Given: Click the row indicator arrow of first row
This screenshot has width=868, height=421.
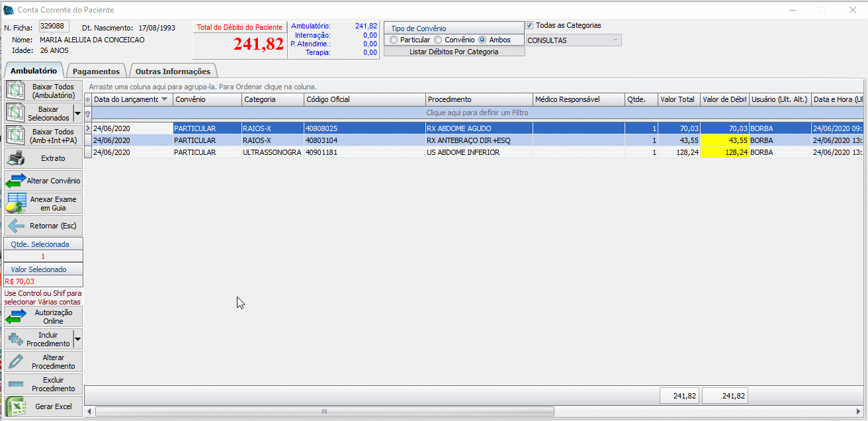Looking at the screenshot, I should pyautogui.click(x=88, y=128).
